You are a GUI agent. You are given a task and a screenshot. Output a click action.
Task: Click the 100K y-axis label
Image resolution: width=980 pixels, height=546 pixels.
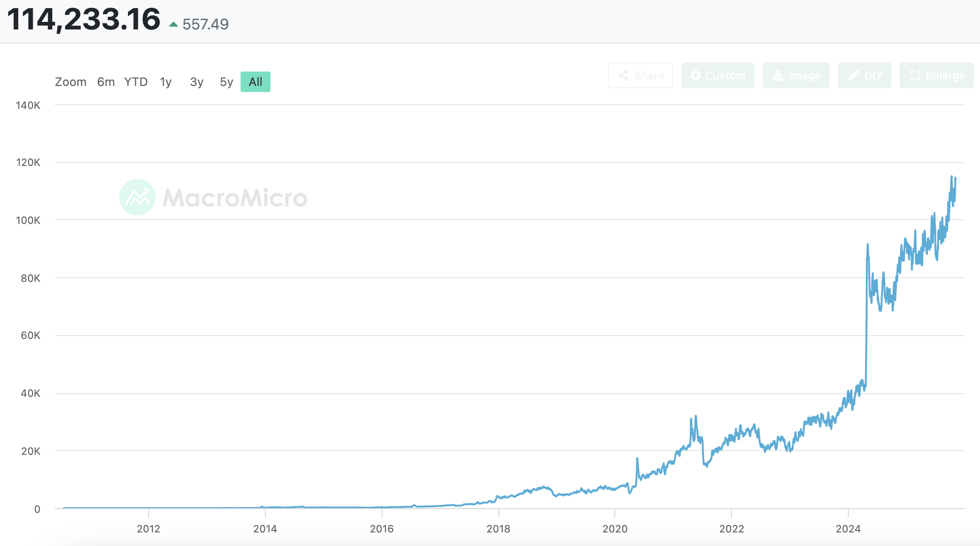pyautogui.click(x=28, y=220)
